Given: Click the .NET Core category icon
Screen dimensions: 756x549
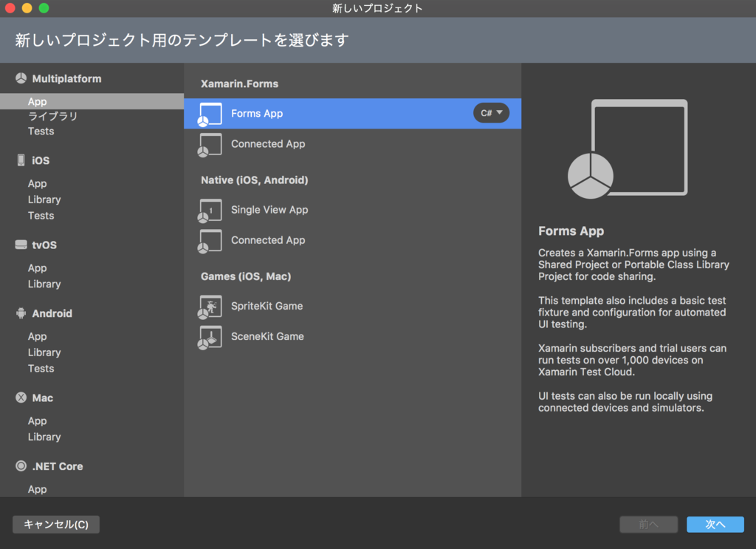Looking at the screenshot, I should 21,466.
